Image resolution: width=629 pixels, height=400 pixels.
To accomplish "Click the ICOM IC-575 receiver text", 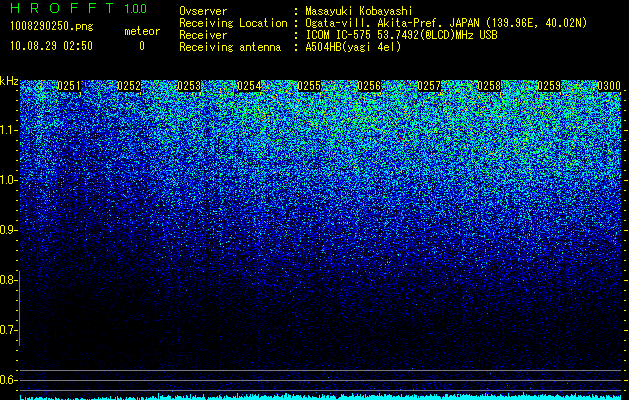I will click(x=401, y=35).
